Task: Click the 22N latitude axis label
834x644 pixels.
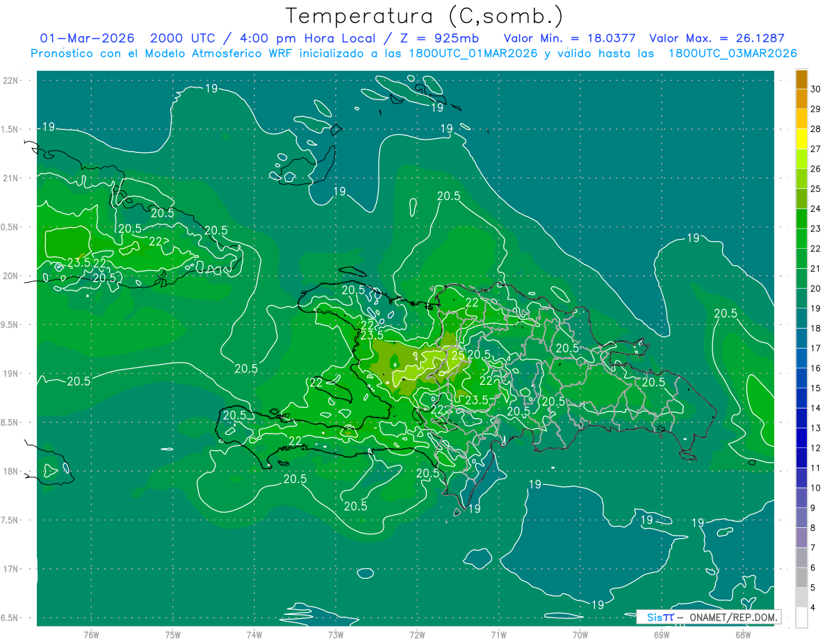Action: pyautogui.click(x=12, y=80)
